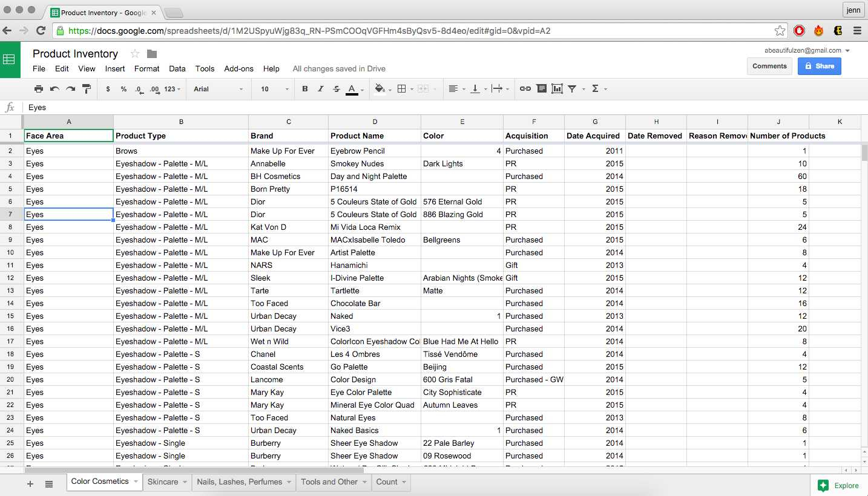Viewport: 868px width, 496px height.
Task: Toggle italic formatting
Action: 321,89
